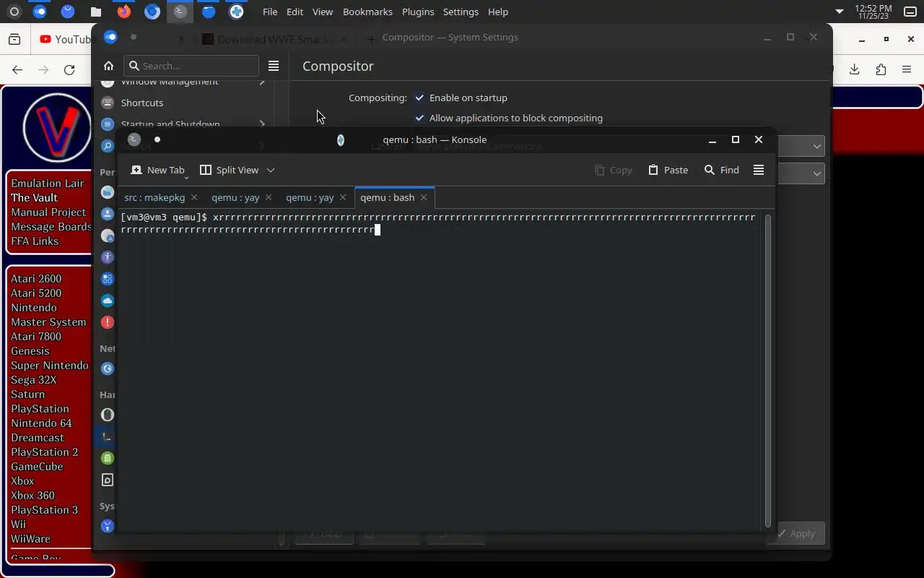The image size is (924, 578).
Task: Click the Konsole vertical scrollbar
Action: click(768, 370)
